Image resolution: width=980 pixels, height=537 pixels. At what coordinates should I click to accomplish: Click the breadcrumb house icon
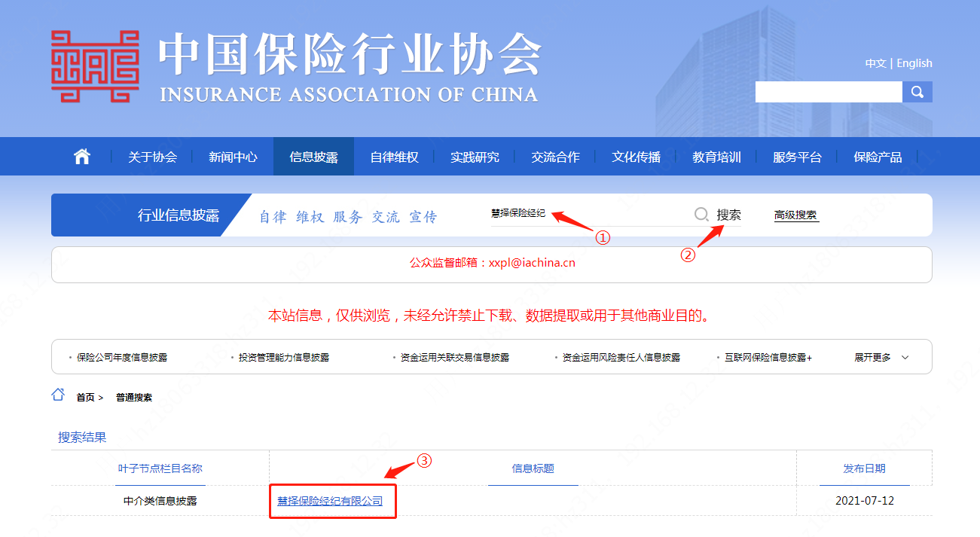point(58,395)
